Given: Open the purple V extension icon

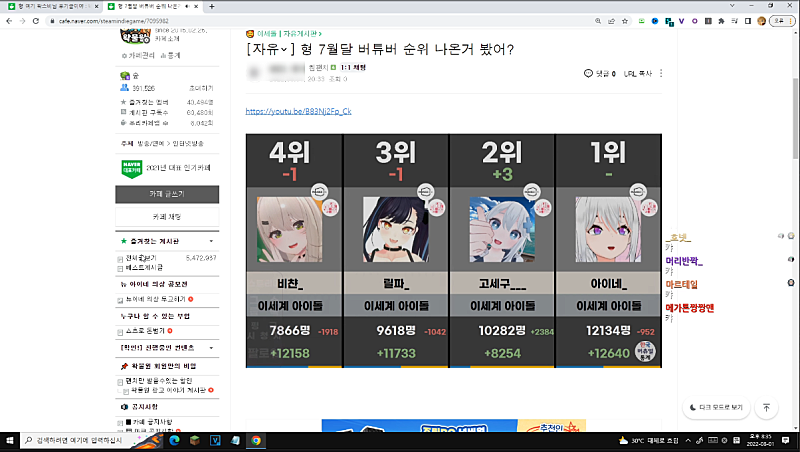Looking at the screenshot, I should tap(681, 21).
